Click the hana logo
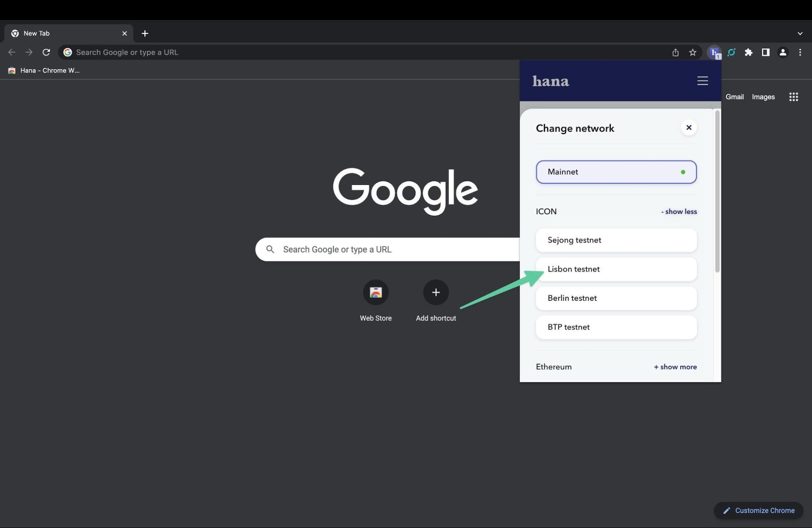The height and width of the screenshot is (528, 812). coord(551,81)
